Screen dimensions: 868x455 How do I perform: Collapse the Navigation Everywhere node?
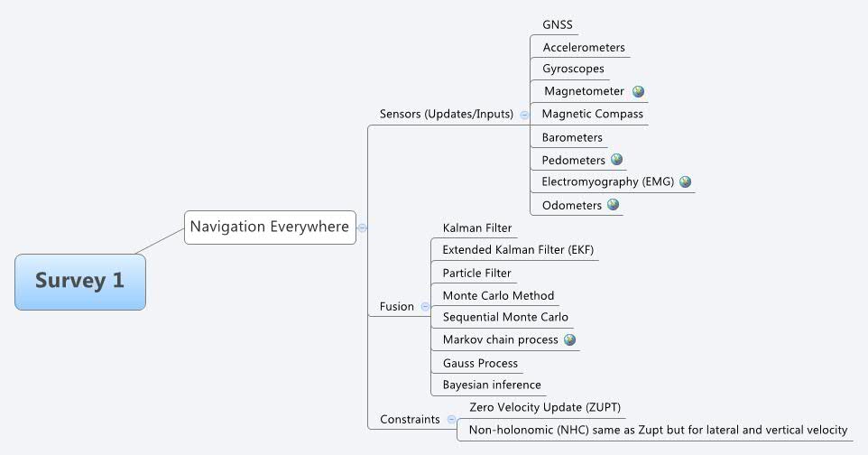[362, 227]
